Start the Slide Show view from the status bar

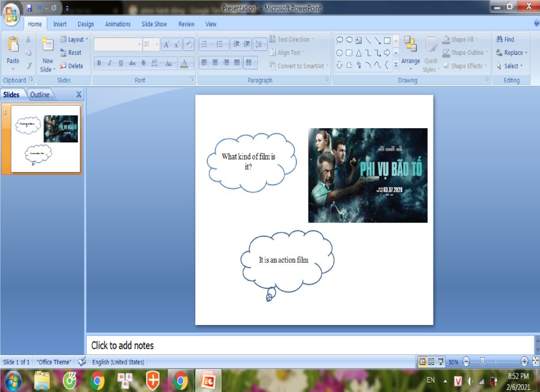[x=441, y=362]
